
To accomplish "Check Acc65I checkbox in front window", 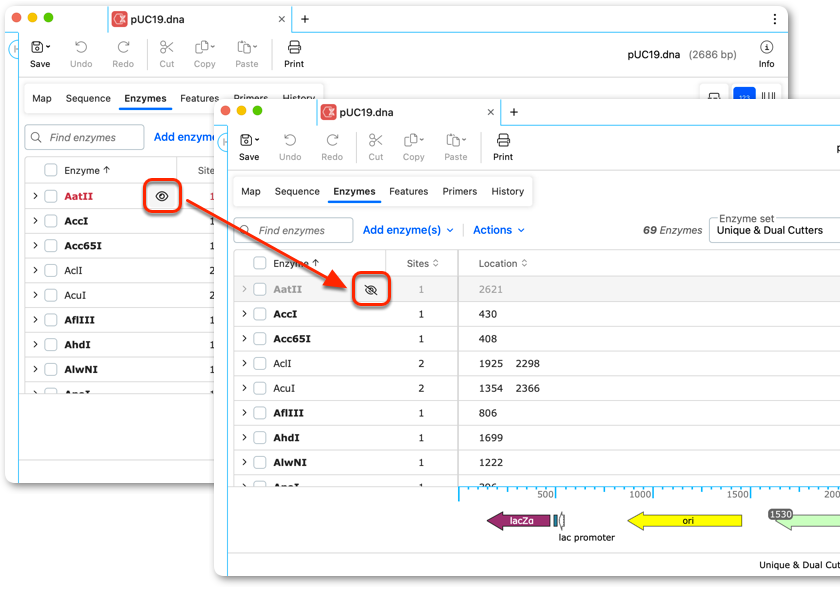I will tap(260, 339).
